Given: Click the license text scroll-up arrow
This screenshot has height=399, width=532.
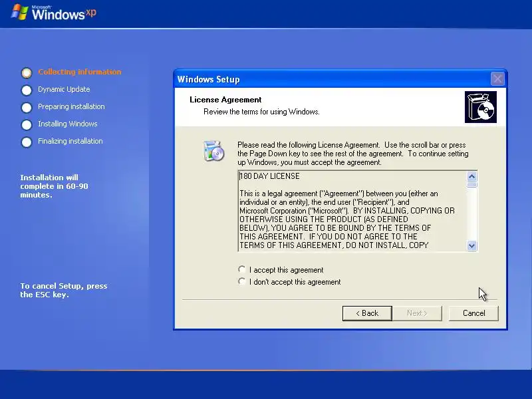Looking at the screenshot, I should click(x=472, y=176).
